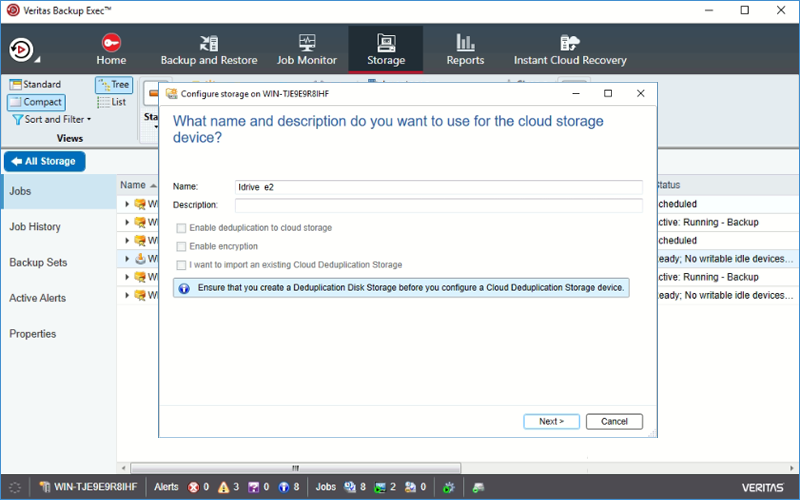The width and height of the screenshot is (800, 500).
Task: Click the Backup and Restore server icon
Action: click(x=209, y=43)
